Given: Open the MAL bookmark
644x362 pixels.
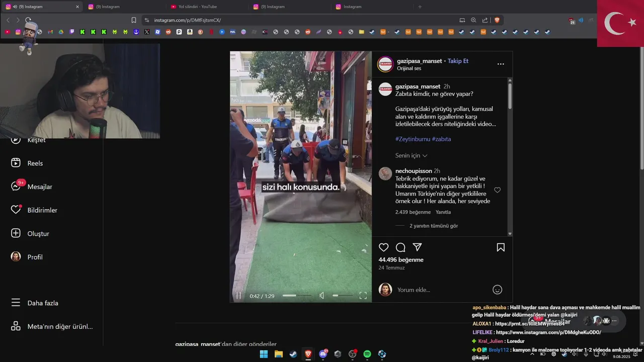Looking at the screenshot, I should [232, 32].
